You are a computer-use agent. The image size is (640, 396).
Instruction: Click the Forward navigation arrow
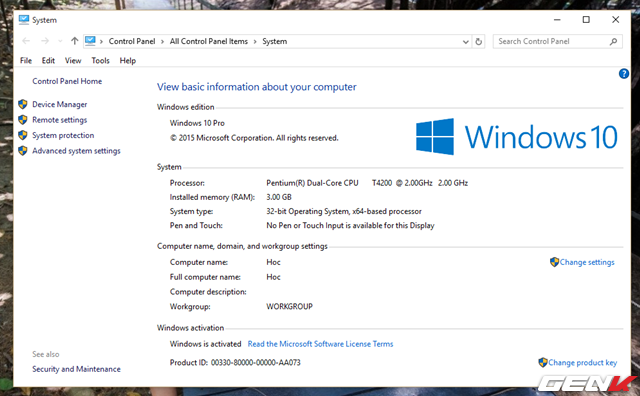pyautogui.click(x=45, y=41)
